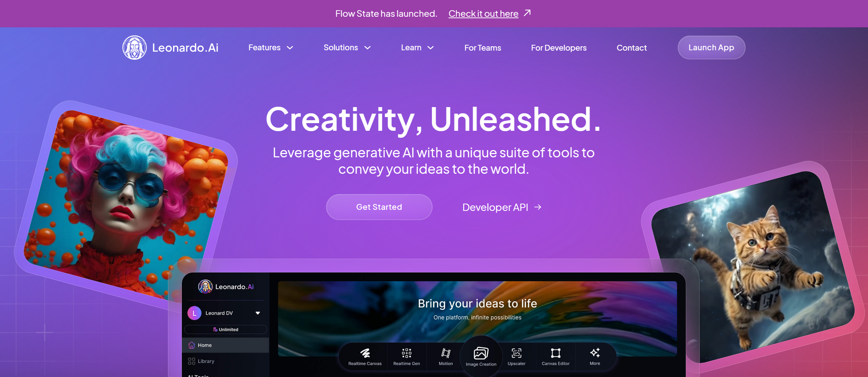This screenshot has width=868, height=377.
Task: Open the For Developers page
Action: tap(559, 48)
